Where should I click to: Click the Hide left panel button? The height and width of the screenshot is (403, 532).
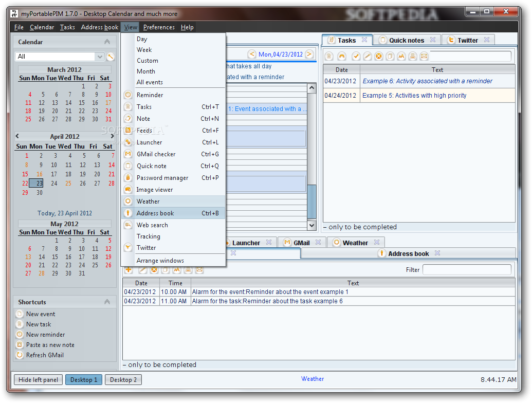pyautogui.click(x=38, y=379)
